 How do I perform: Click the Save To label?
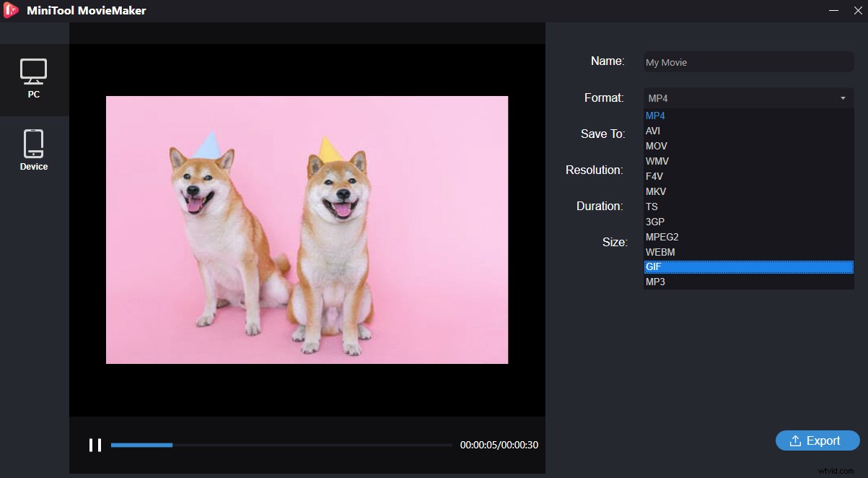point(602,134)
